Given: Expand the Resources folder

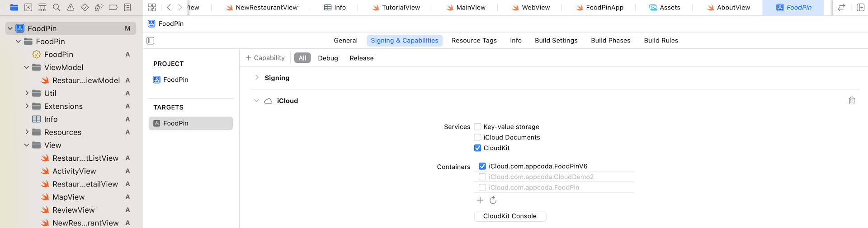Looking at the screenshot, I should coord(27,132).
